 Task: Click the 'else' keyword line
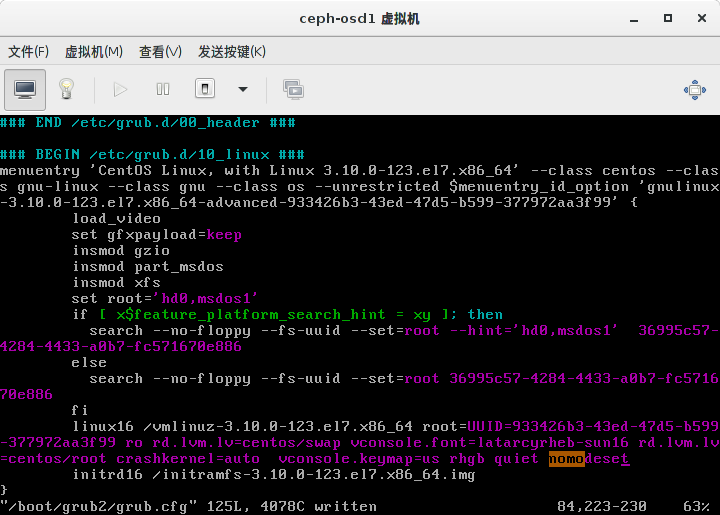pos(90,363)
